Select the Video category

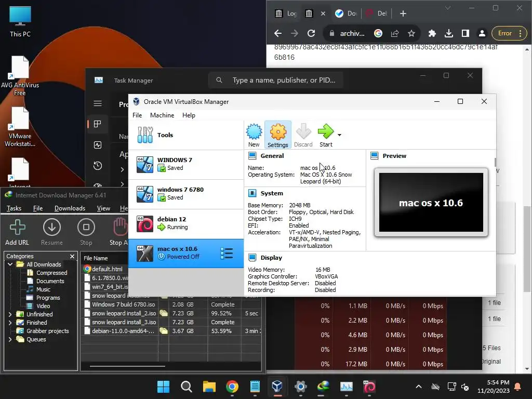[43, 306]
